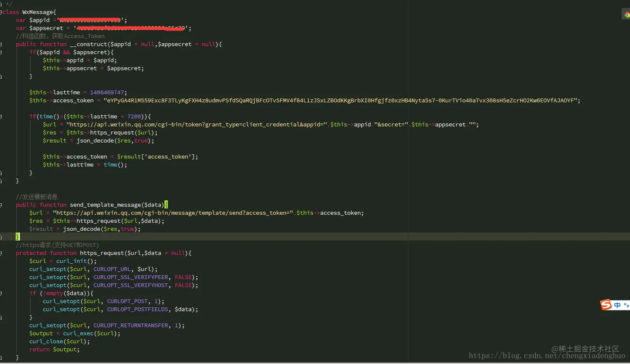Screen dimensions: 630x364
Task: Click the line 'curl_close($curl);'
Action: point(60,342)
